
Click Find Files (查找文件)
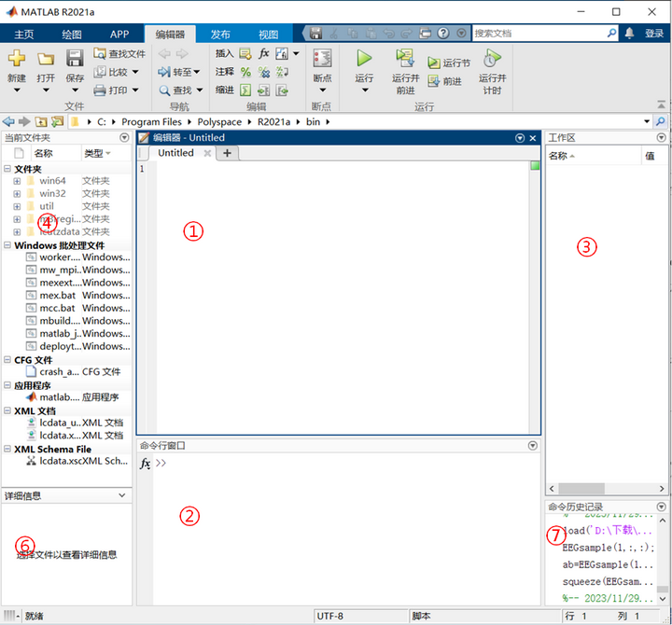pos(119,53)
